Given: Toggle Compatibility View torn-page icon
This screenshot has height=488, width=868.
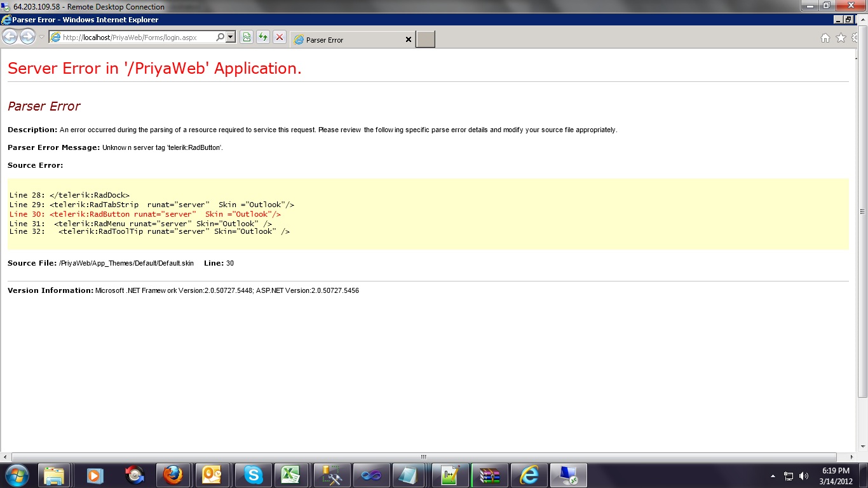Looking at the screenshot, I should coord(247,37).
